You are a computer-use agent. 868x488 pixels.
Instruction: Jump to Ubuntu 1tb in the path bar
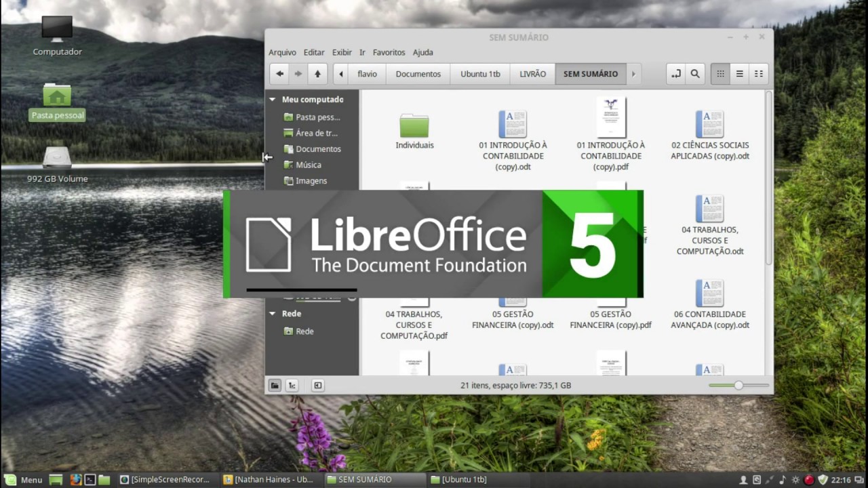[480, 74]
